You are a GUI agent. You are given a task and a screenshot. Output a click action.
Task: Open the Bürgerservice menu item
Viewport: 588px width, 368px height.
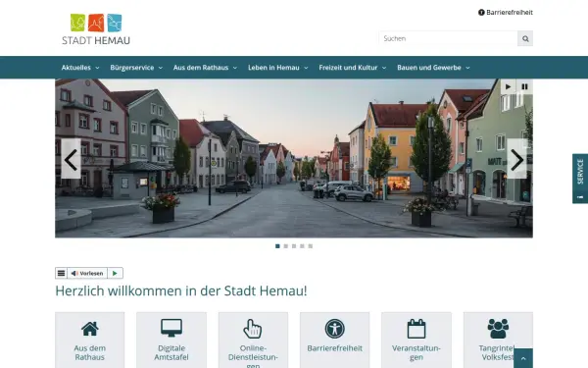point(132,68)
